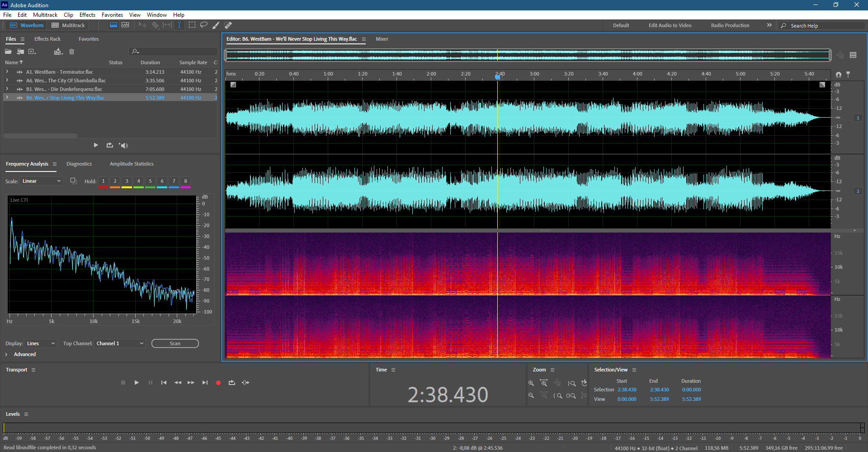Click the Selection Start time value
The image size is (868, 452).
627,390
